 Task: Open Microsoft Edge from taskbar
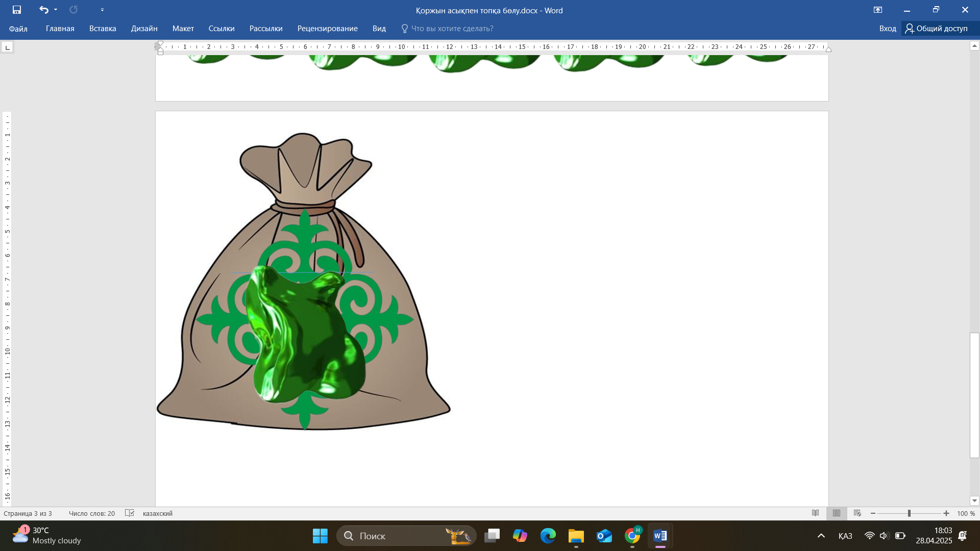(x=548, y=536)
